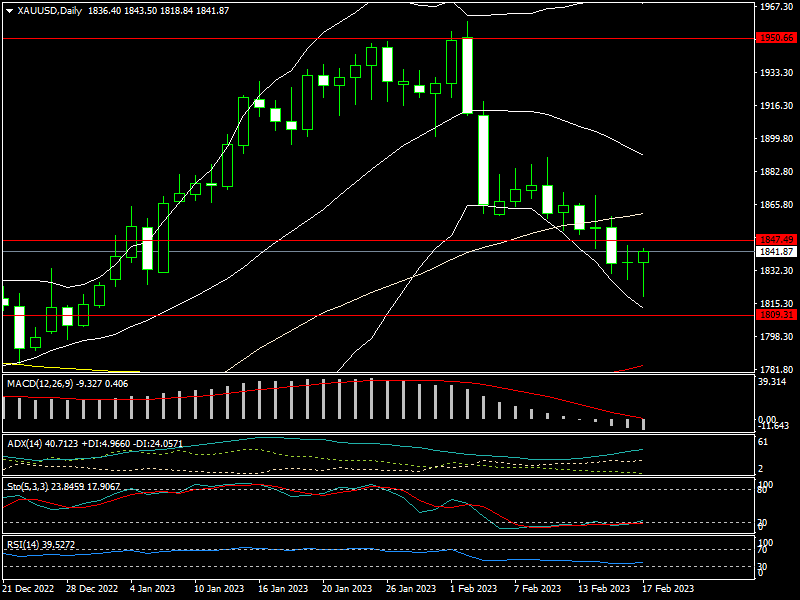Click the 1916.30 price on the scale
Image resolution: width=800 pixels, height=600 pixels.
(x=777, y=106)
